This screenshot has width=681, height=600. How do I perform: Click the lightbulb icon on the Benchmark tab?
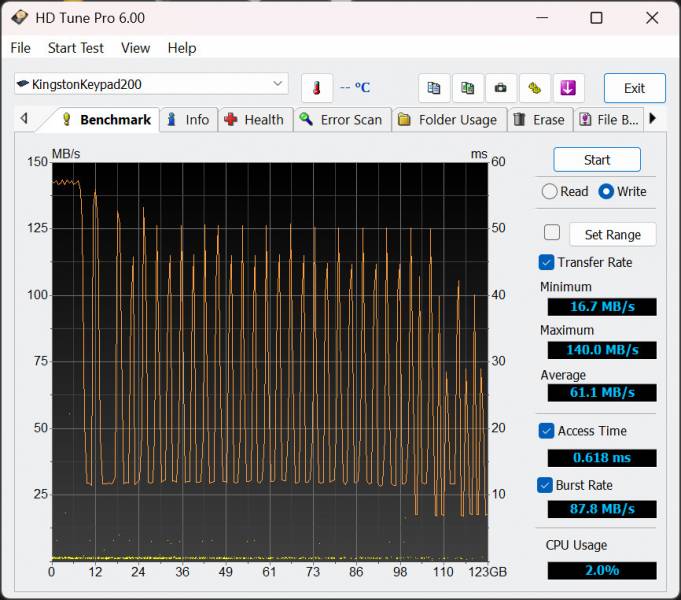pos(66,119)
